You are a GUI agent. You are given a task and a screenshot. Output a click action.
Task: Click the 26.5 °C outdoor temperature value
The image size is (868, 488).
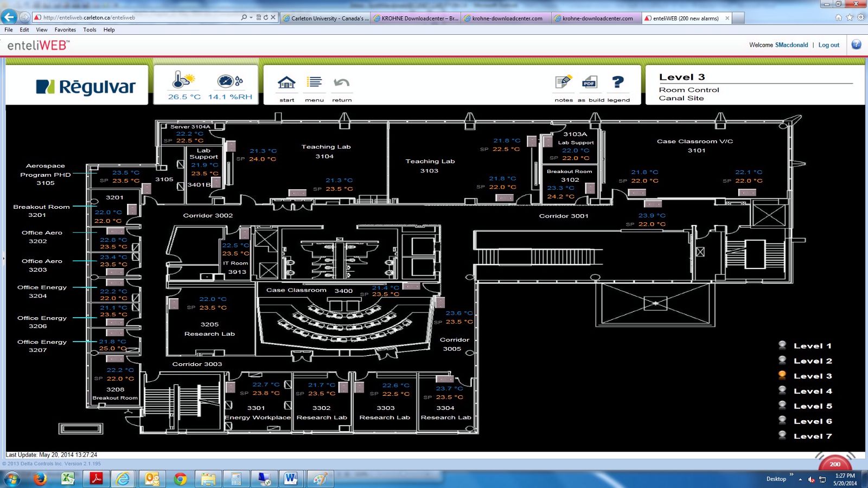[184, 97]
